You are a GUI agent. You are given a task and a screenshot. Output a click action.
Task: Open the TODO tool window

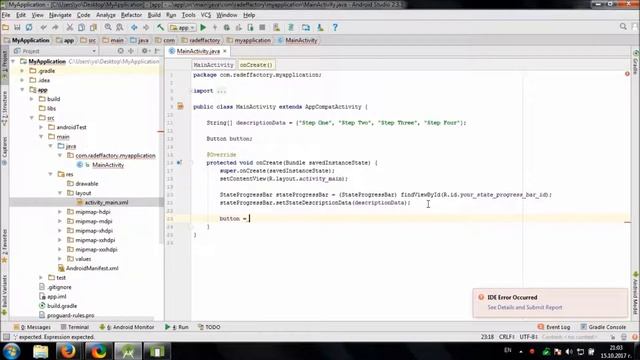pyautogui.click(x=209, y=327)
